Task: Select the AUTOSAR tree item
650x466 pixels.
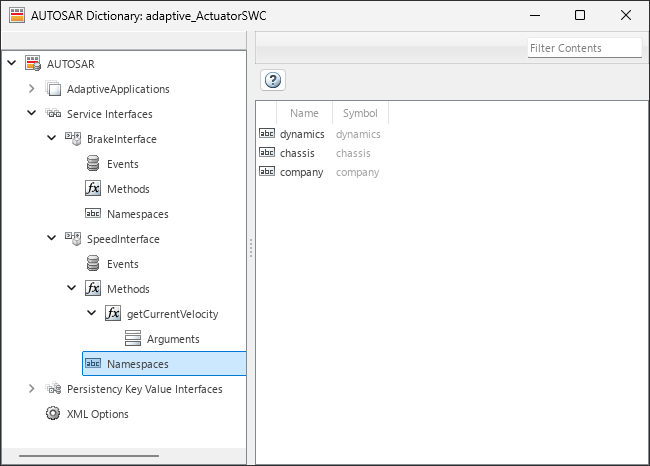Action: point(70,64)
